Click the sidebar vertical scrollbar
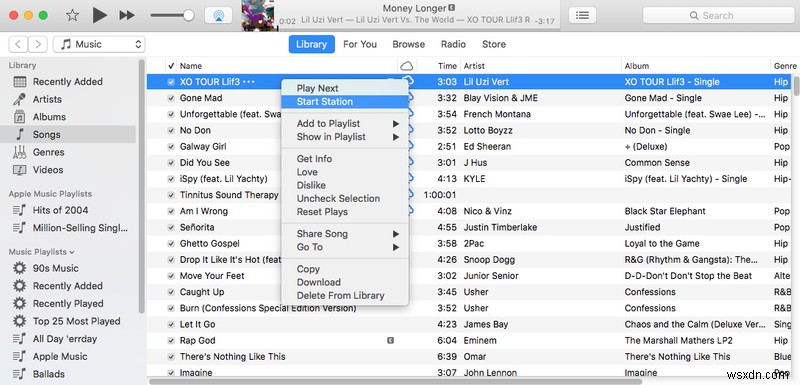 (x=142, y=186)
